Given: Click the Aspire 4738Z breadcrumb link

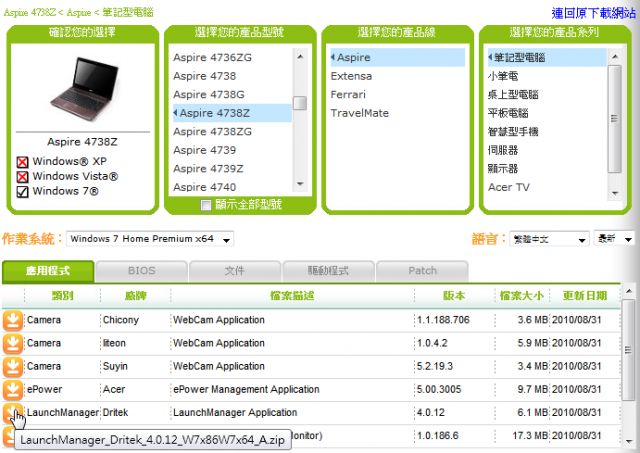Looking at the screenshot, I should (29, 13).
